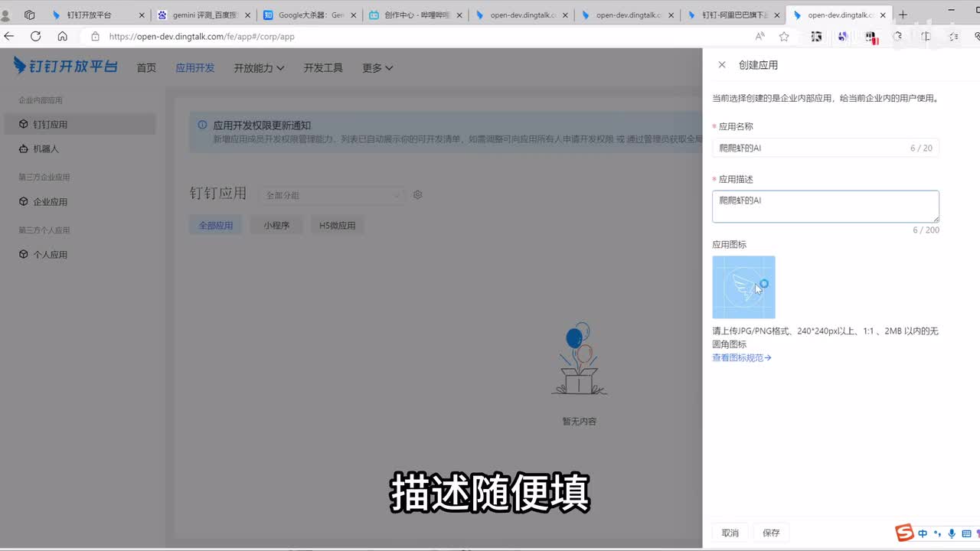The width and height of the screenshot is (980, 551).
Task: Close the 创建应用 side panel
Action: [721, 65]
